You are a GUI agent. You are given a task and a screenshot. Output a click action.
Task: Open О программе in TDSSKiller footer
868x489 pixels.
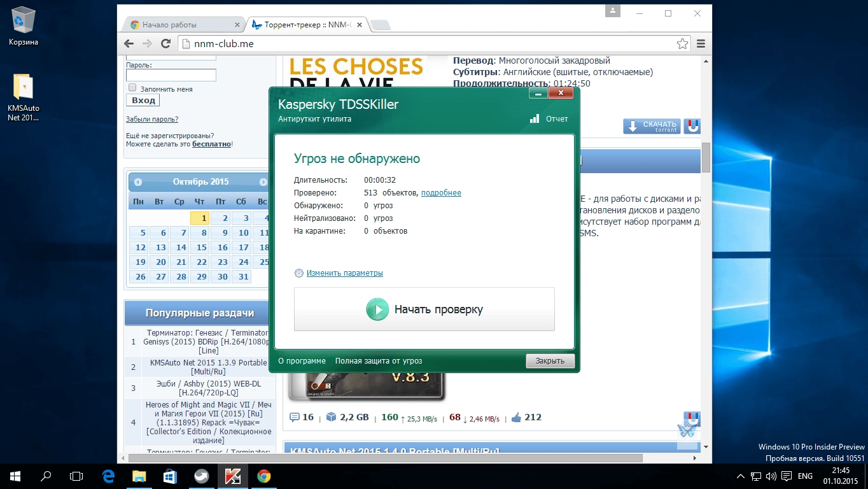pyautogui.click(x=302, y=361)
